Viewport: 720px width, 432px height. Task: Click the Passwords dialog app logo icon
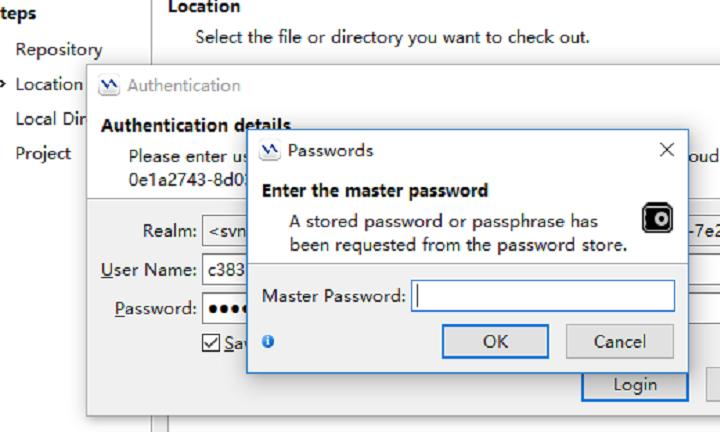pyautogui.click(x=270, y=150)
